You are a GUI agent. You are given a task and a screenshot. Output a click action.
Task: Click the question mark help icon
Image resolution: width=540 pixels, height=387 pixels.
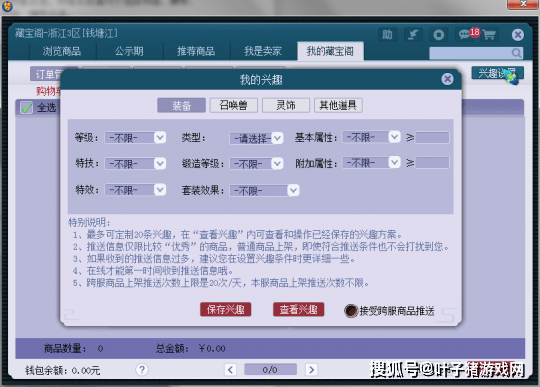click(x=142, y=369)
